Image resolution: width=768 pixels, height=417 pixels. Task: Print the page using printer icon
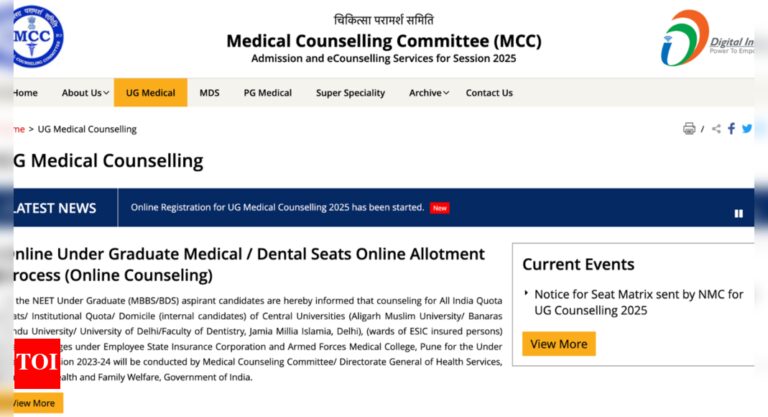pos(689,128)
